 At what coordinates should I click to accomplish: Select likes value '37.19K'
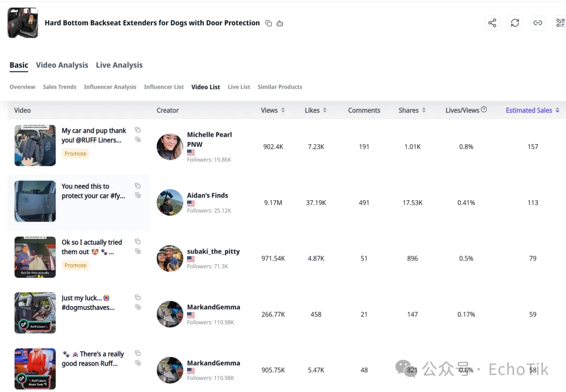pos(316,203)
